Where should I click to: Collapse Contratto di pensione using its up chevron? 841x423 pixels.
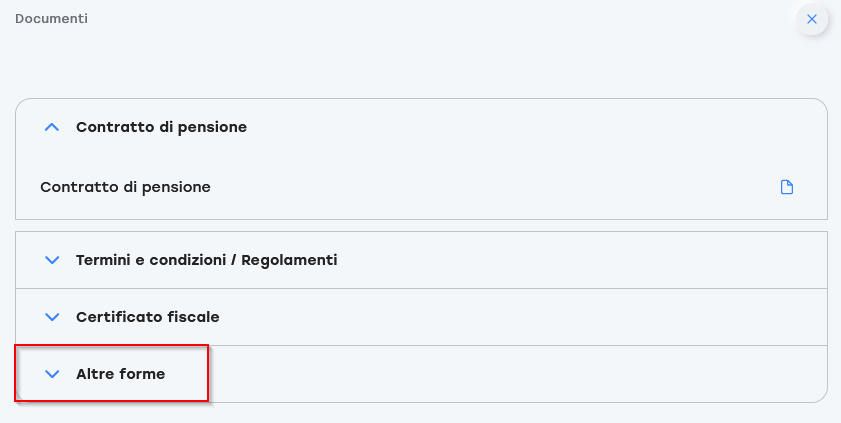coord(53,127)
